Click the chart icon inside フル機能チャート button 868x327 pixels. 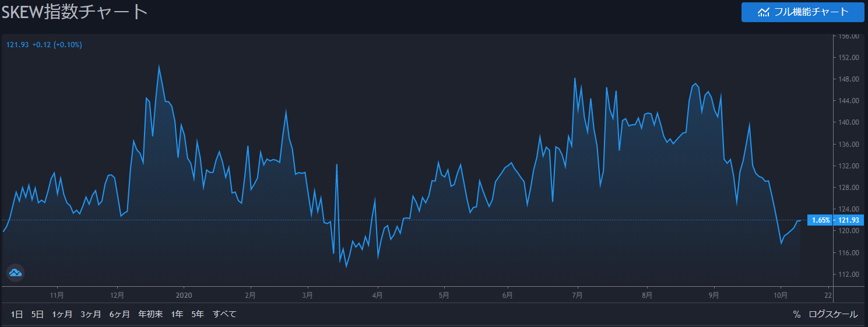click(763, 12)
